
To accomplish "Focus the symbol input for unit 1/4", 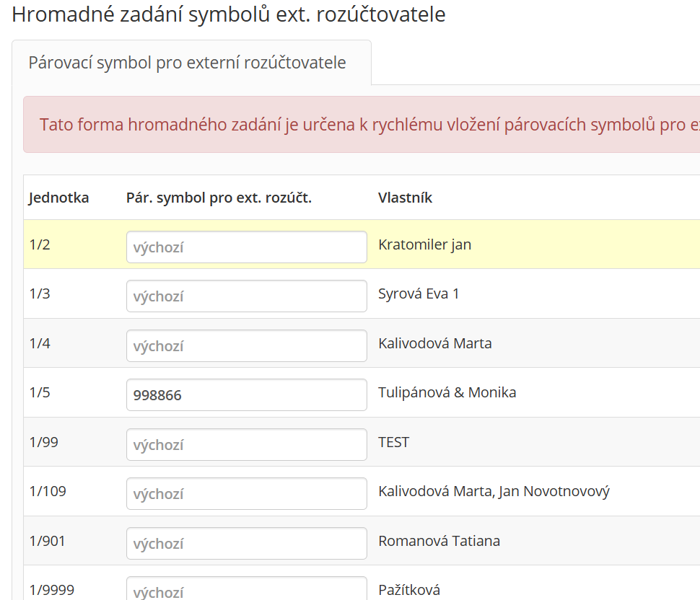I will (246, 345).
